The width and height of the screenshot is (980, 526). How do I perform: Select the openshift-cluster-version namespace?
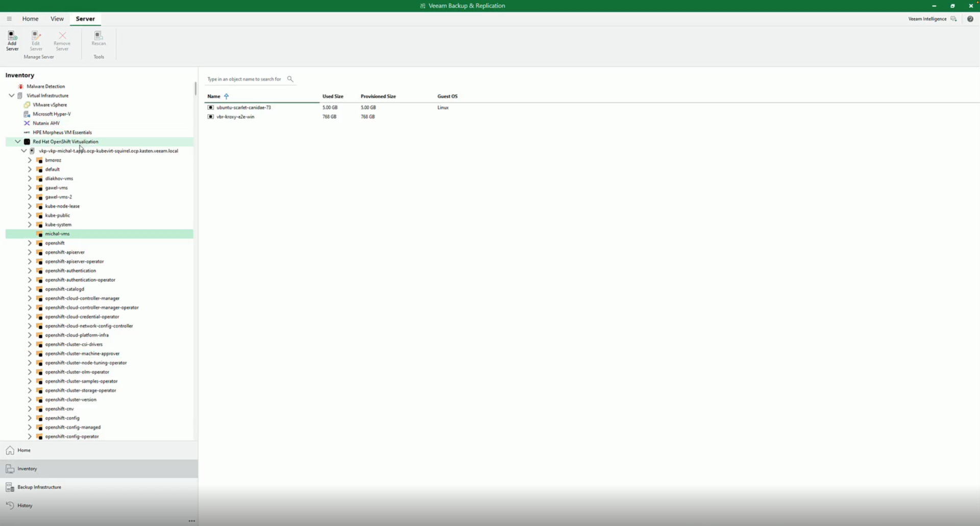70,400
